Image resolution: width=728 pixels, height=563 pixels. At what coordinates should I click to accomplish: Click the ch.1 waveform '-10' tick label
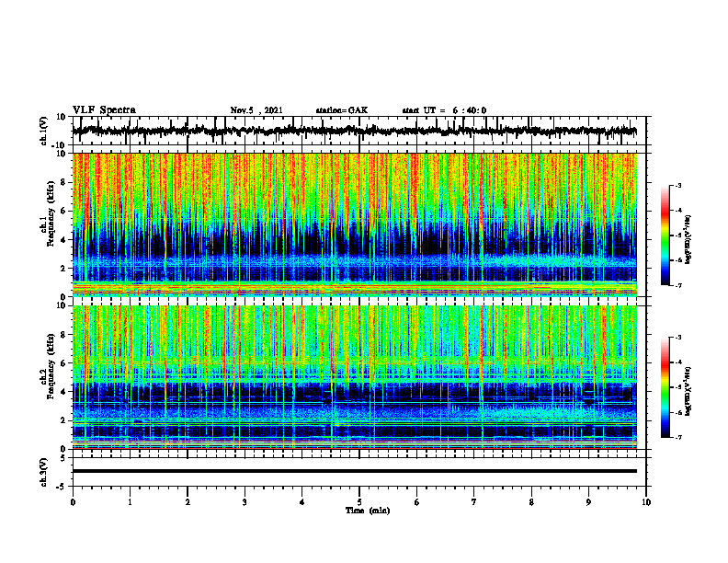pyautogui.click(x=60, y=145)
